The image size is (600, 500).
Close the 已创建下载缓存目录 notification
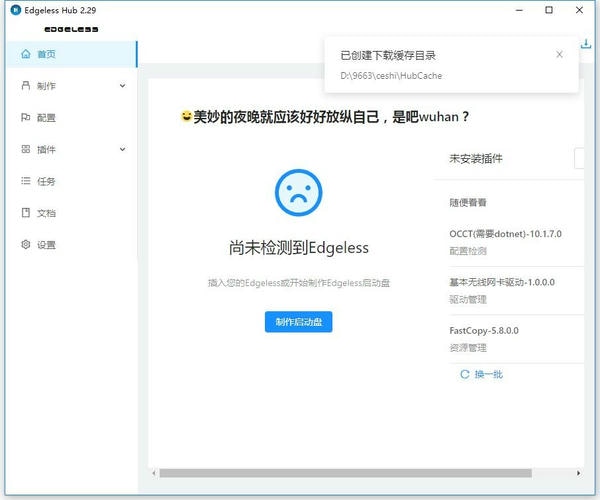pyautogui.click(x=559, y=54)
